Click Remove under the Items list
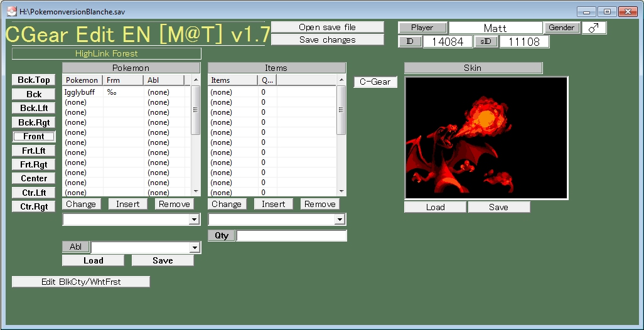644x330 pixels. point(320,204)
